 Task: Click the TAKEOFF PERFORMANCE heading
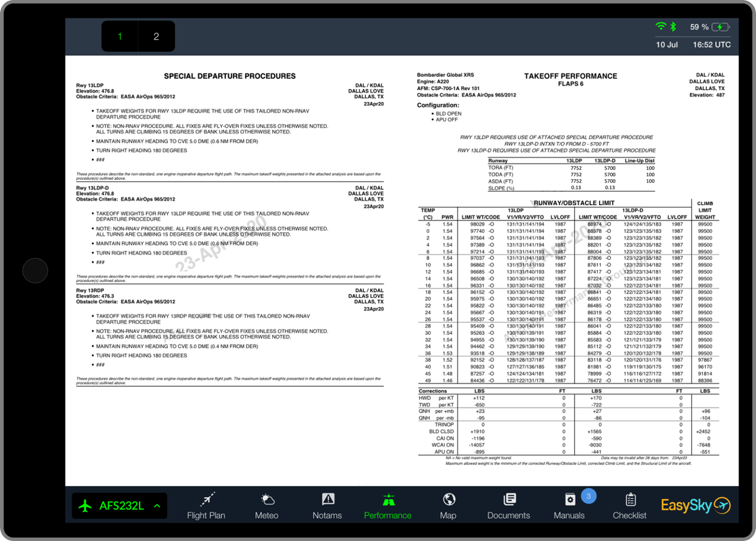(x=571, y=76)
